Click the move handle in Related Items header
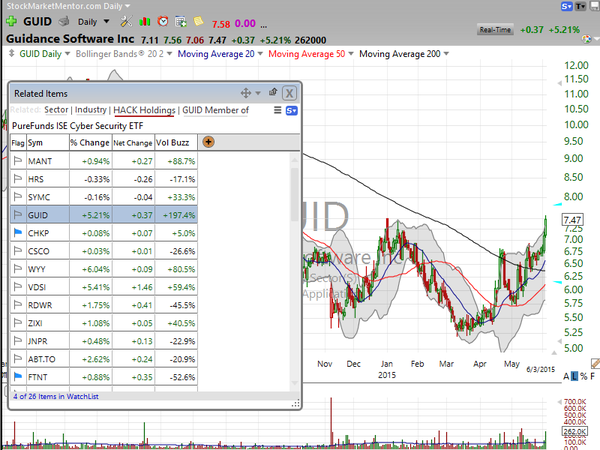 [x=246, y=93]
